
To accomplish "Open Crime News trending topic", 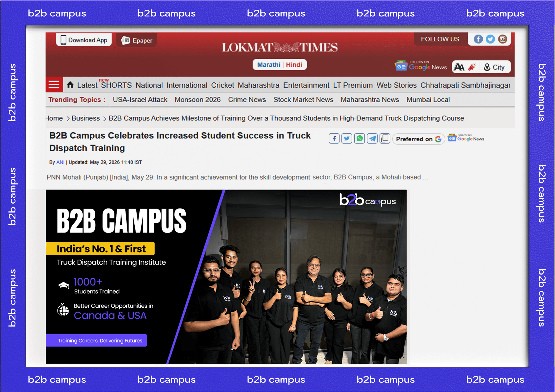I will tap(247, 100).
